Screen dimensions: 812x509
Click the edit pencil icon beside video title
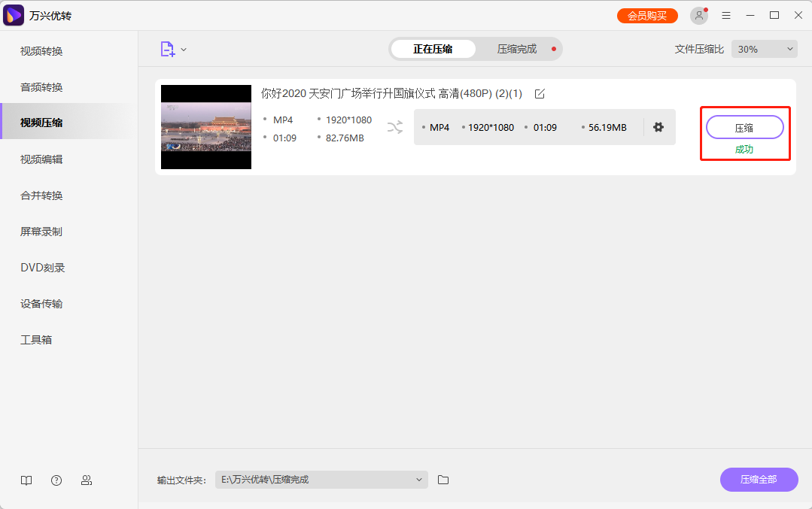click(540, 94)
